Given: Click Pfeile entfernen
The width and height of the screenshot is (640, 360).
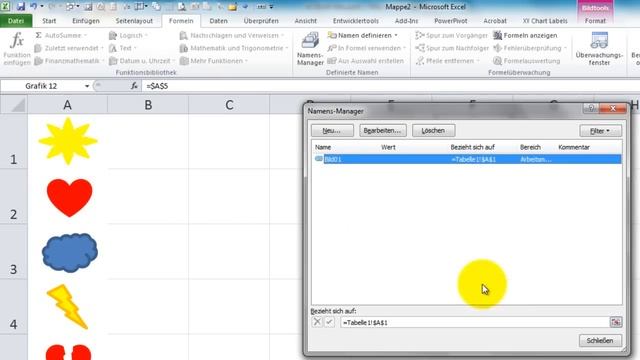Looking at the screenshot, I should (x=447, y=61).
